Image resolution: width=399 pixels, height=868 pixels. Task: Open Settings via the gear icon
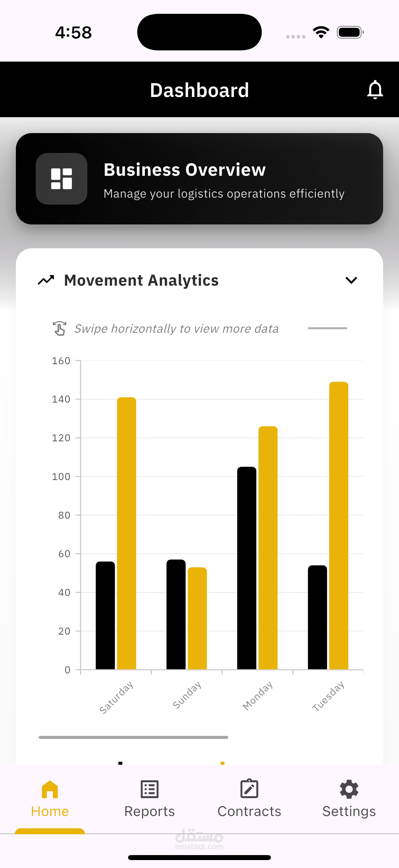click(349, 789)
